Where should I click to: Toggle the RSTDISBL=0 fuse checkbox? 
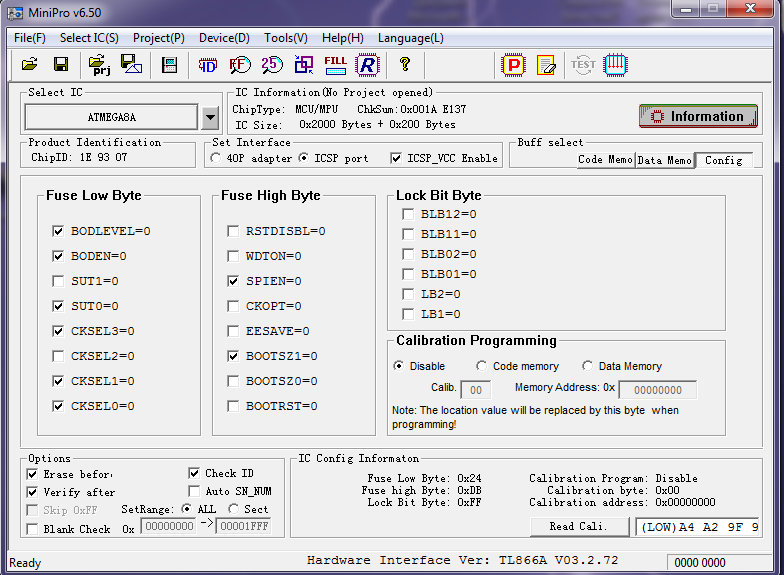coord(233,231)
